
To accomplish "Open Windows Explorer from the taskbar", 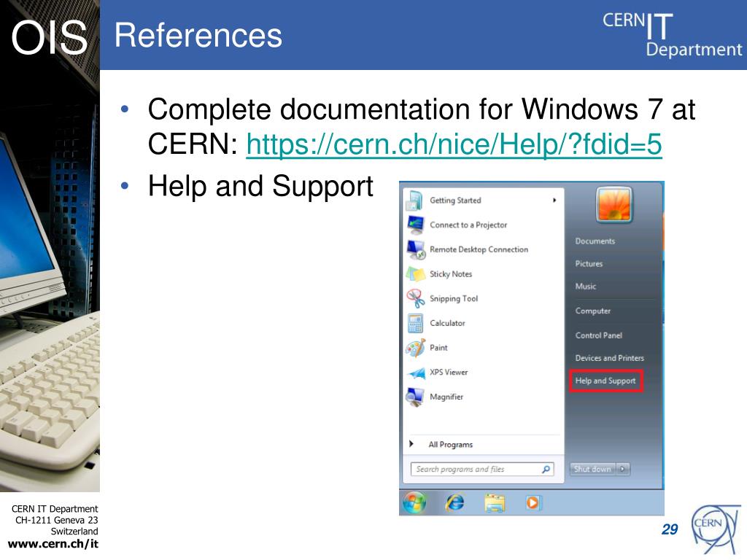I will [x=495, y=503].
